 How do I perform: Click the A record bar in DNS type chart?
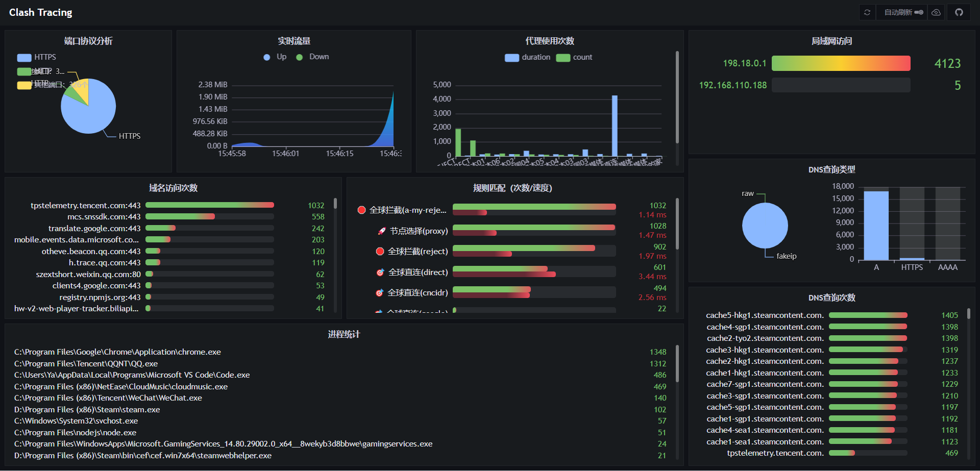coord(876,226)
